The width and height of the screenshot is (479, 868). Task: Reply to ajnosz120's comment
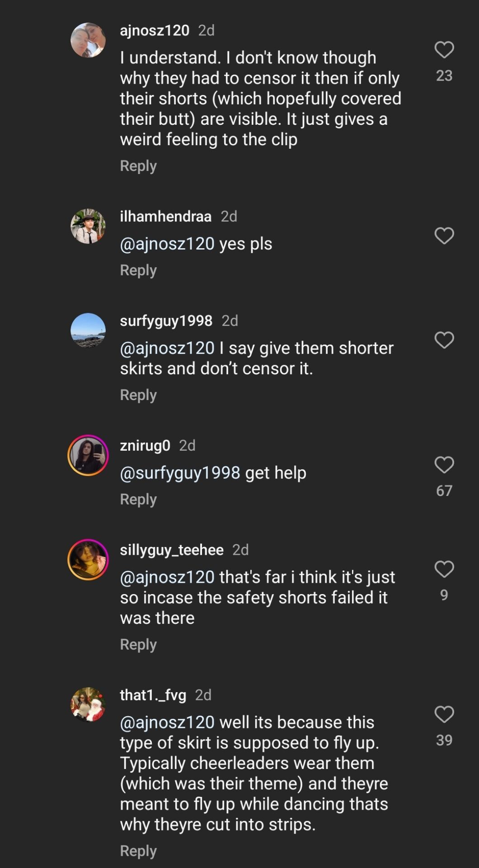tap(138, 165)
